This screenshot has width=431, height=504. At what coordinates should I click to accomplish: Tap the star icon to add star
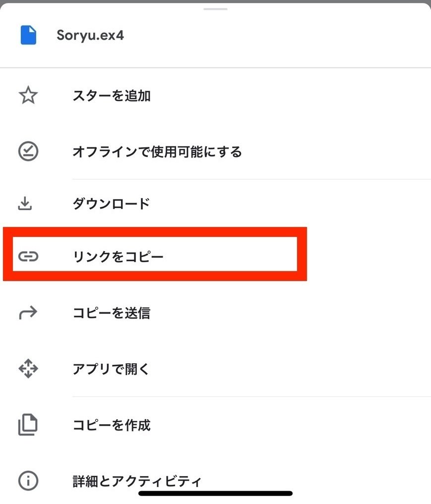pyautogui.click(x=28, y=95)
